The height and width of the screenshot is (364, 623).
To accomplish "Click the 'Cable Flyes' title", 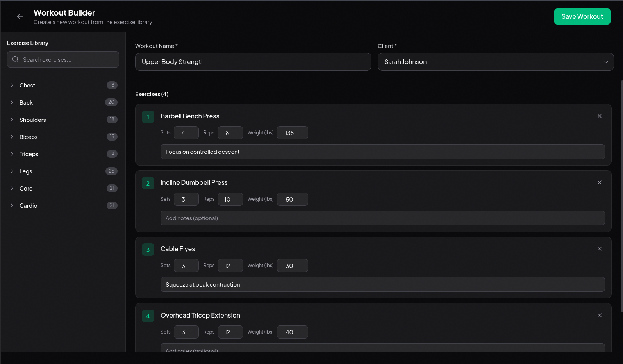I will [x=178, y=249].
